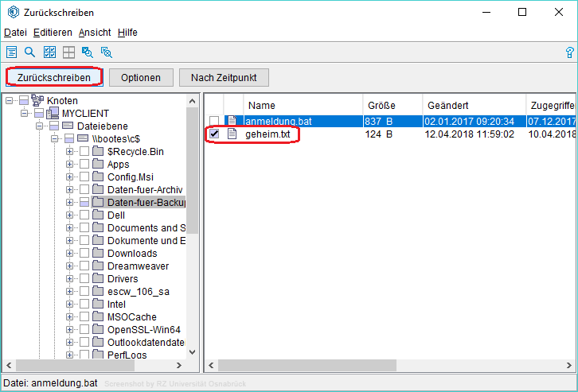Collapse the Dateiebene tree node

tap(39, 126)
